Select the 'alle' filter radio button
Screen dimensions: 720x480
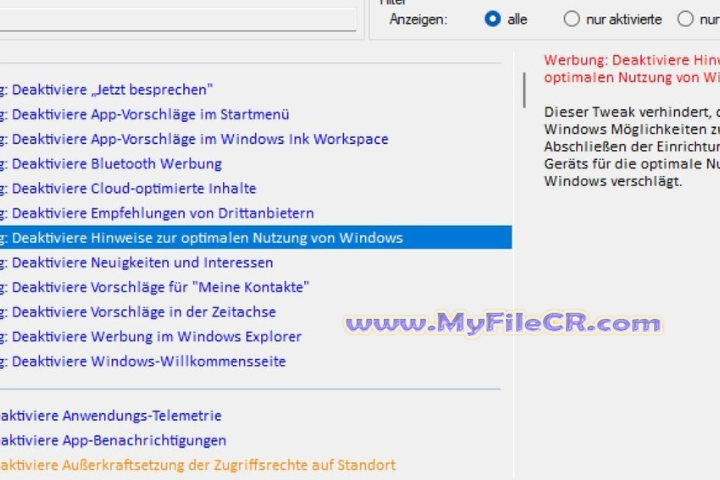click(x=492, y=19)
